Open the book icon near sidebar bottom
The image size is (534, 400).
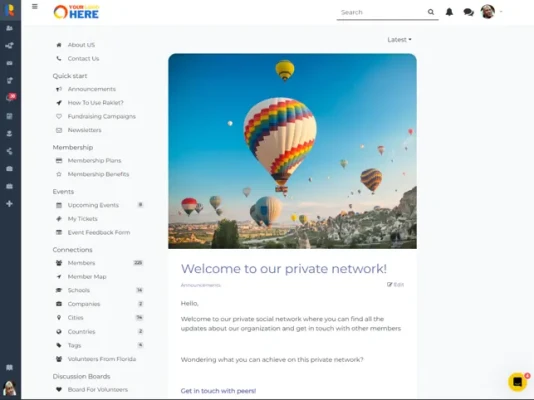pyautogui.click(x=10, y=367)
